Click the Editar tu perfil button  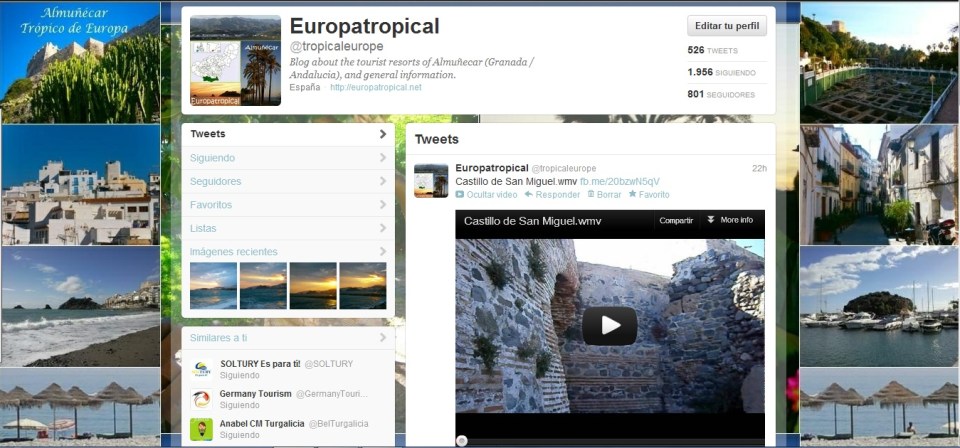pyautogui.click(x=727, y=26)
